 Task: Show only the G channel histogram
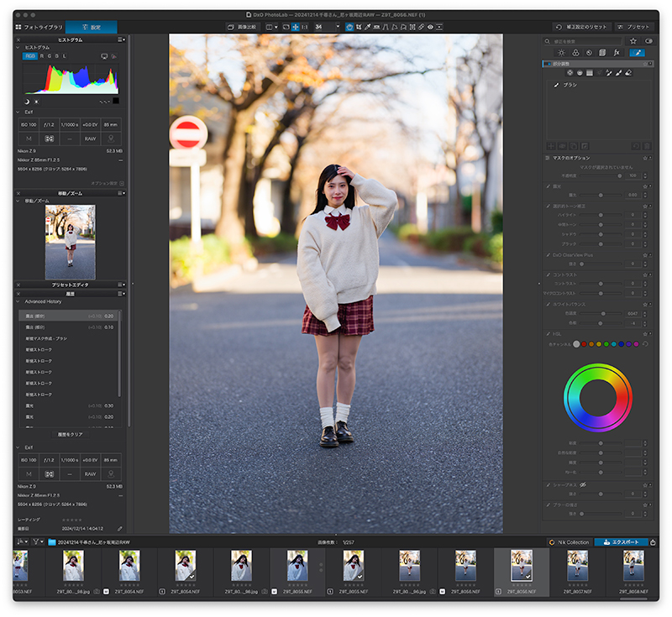[x=50, y=56]
